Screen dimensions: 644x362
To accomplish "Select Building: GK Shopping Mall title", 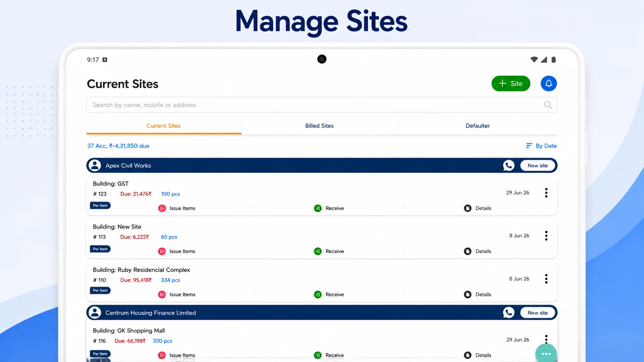I will pyautogui.click(x=129, y=330).
